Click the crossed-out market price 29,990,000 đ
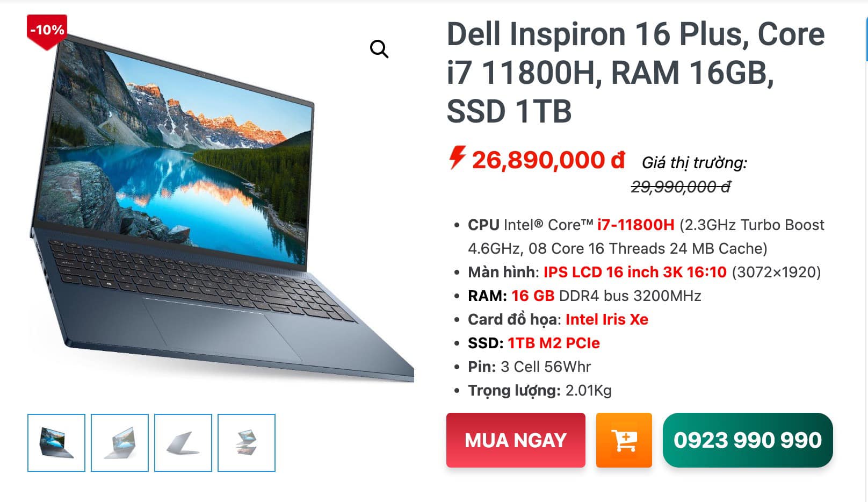This screenshot has height=502, width=868. click(681, 187)
